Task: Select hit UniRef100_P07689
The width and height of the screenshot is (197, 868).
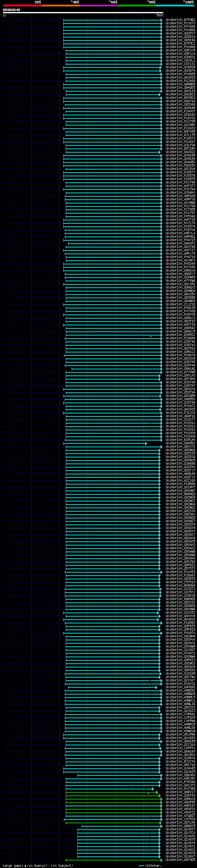Action: [180, 26]
